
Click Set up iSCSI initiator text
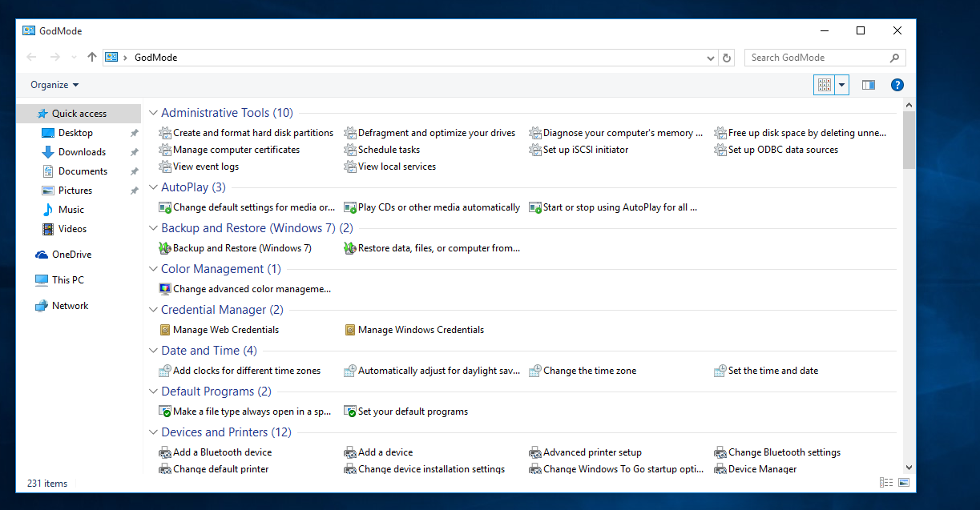pyautogui.click(x=586, y=150)
